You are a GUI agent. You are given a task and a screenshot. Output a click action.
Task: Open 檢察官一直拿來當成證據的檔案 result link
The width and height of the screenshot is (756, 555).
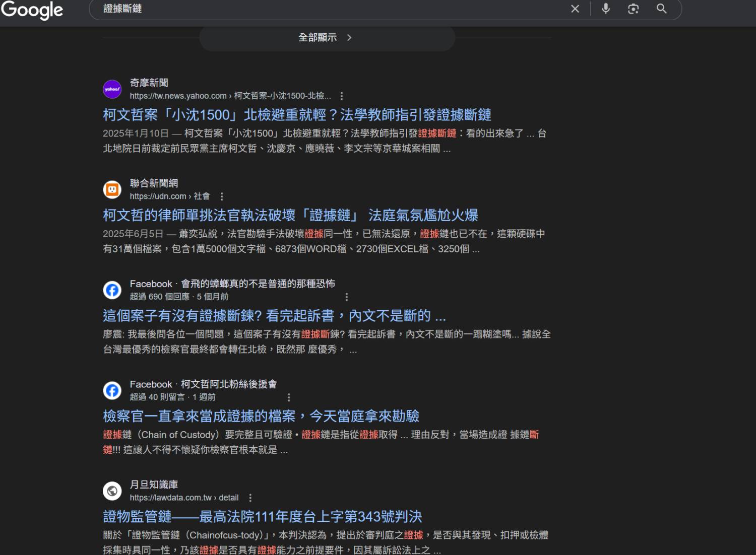pos(261,416)
